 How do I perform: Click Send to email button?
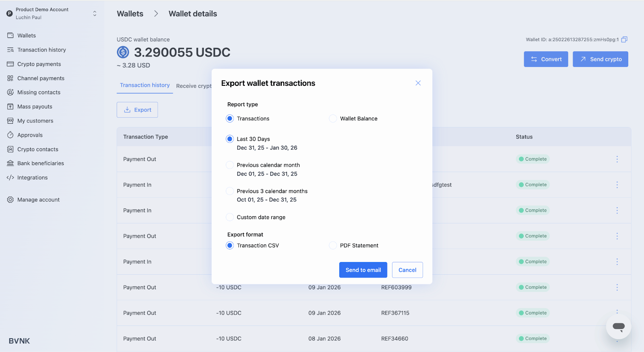click(363, 270)
